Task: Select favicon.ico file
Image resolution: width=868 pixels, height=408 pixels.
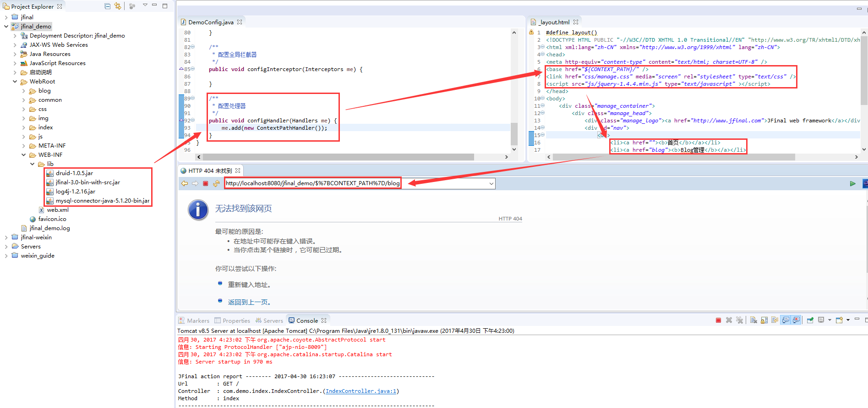Action: click(x=48, y=219)
